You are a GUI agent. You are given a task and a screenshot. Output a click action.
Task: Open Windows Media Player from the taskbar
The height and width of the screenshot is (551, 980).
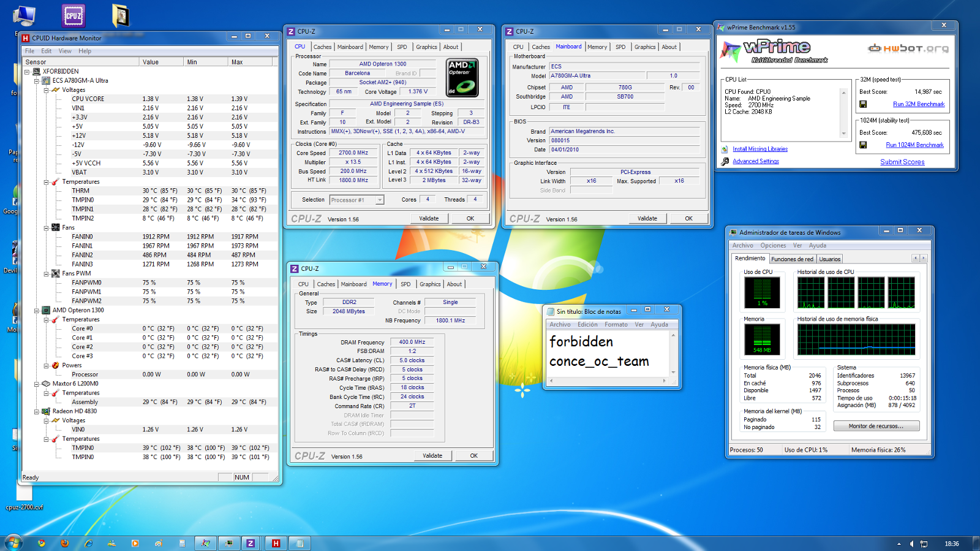click(135, 543)
